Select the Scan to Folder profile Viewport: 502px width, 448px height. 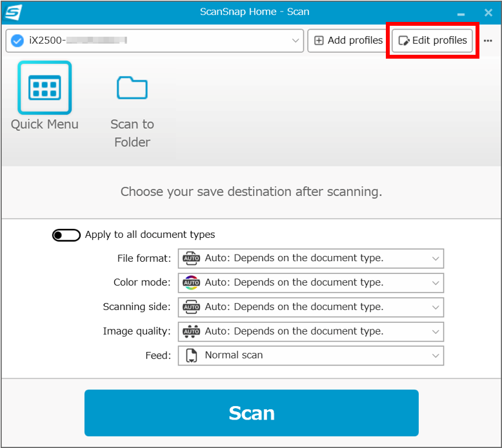pos(132,113)
